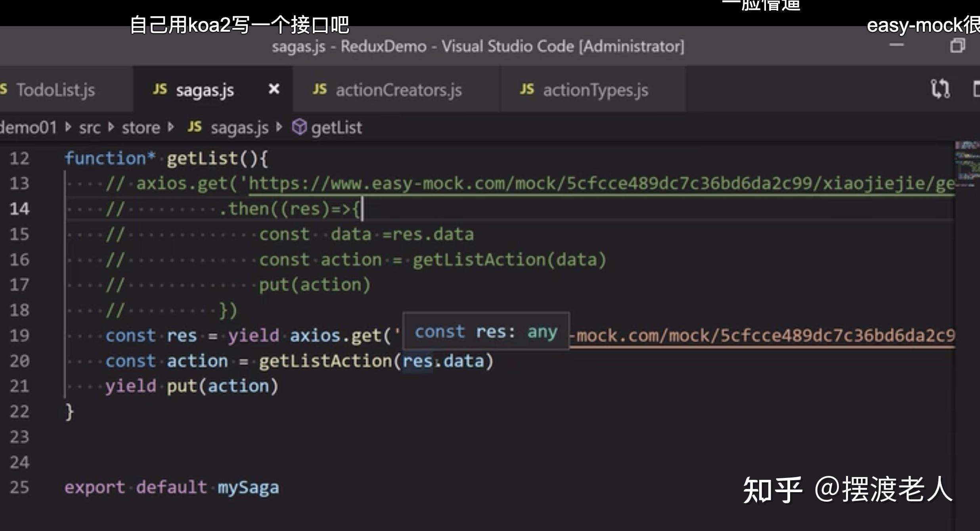Click the JS icon on actionTypes.js tab
The height and width of the screenshot is (531, 980).
pos(527,89)
